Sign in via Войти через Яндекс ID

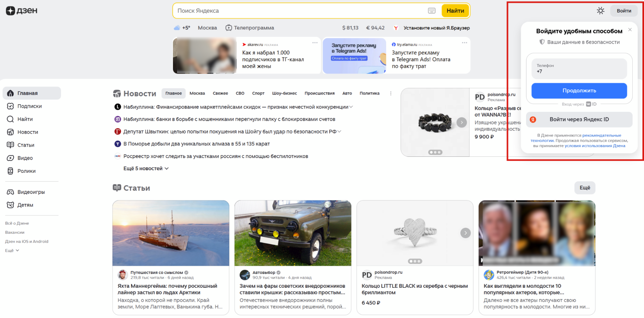[x=579, y=119]
